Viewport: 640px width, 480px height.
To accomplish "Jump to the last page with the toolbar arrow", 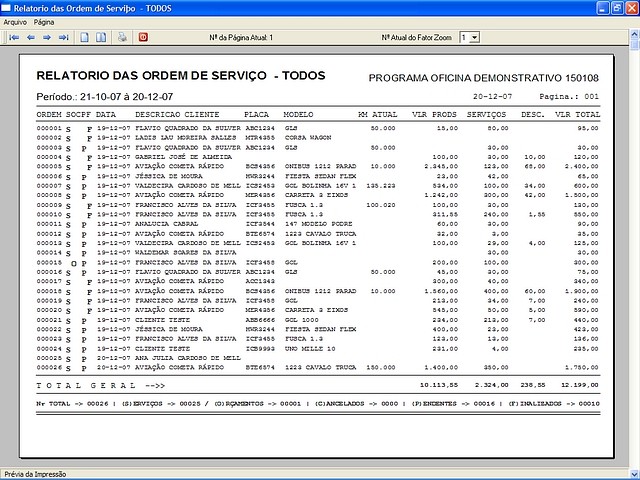I will [x=63, y=38].
